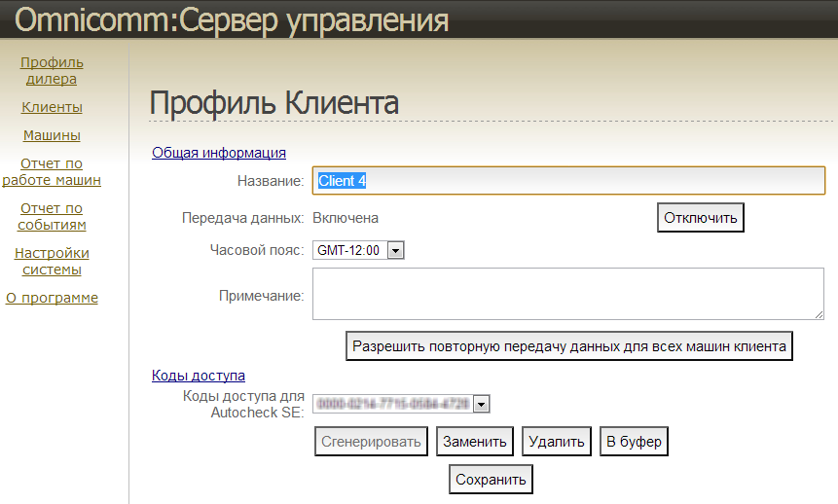Image resolution: width=838 pixels, height=504 pixels.
Task: Open the Autocheck SE access code dropdown
Action: click(x=481, y=404)
